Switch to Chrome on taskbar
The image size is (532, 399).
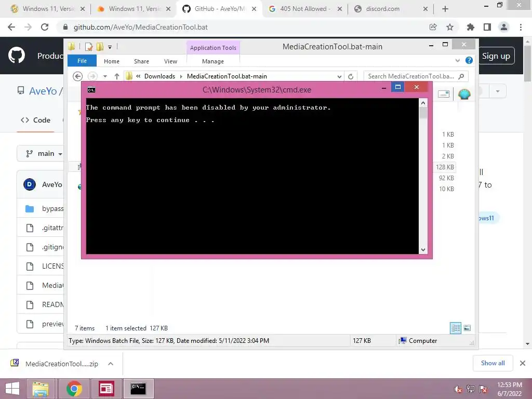(x=74, y=389)
